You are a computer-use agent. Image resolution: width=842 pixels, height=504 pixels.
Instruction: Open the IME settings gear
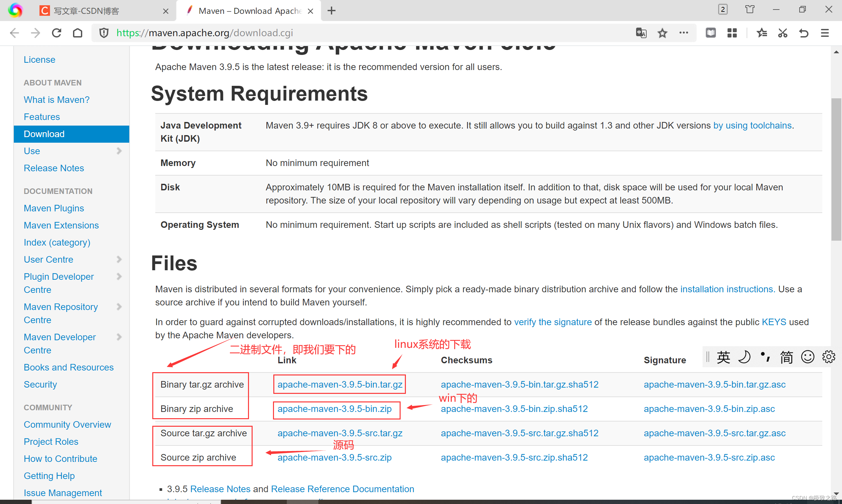[x=829, y=357]
